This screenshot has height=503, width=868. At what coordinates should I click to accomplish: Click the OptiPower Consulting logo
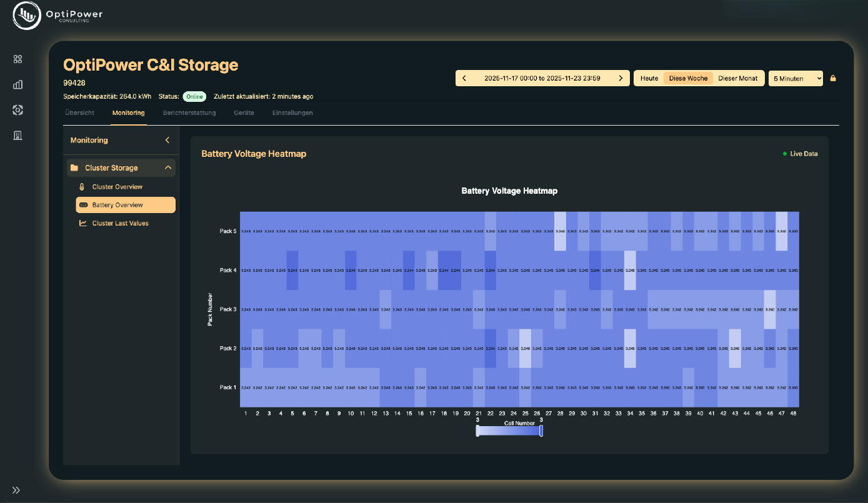coord(58,16)
